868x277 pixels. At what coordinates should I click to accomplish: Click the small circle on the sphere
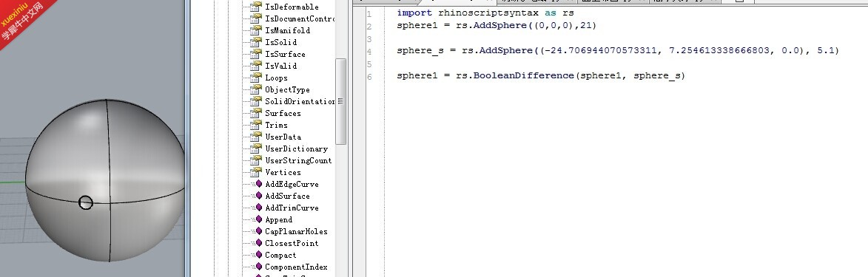click(85, 202)
